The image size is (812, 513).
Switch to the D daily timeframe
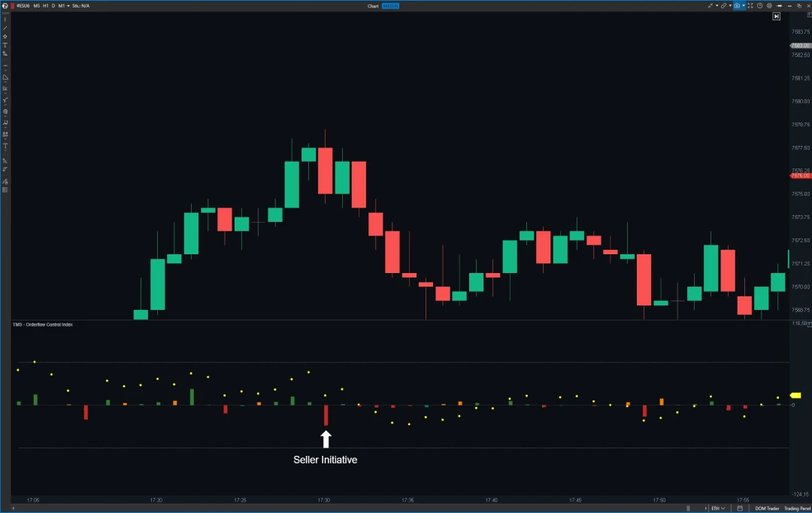coord(53,6)
